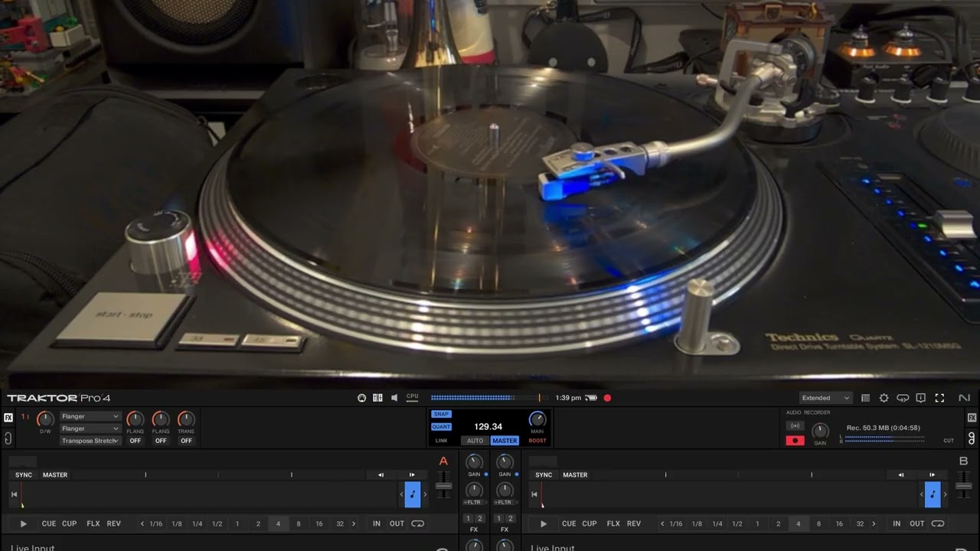Open the Transpose Stretch effect dropdown
980x551 pixels.
(90, 441)
